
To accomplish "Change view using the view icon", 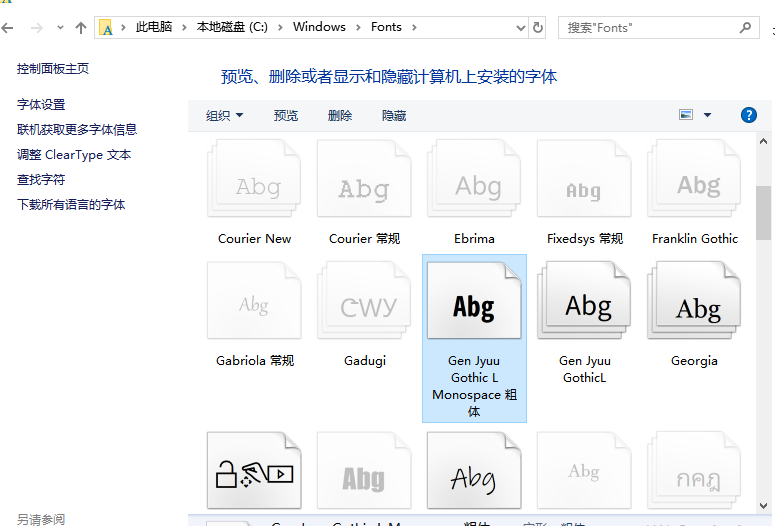I will [686, 115].
